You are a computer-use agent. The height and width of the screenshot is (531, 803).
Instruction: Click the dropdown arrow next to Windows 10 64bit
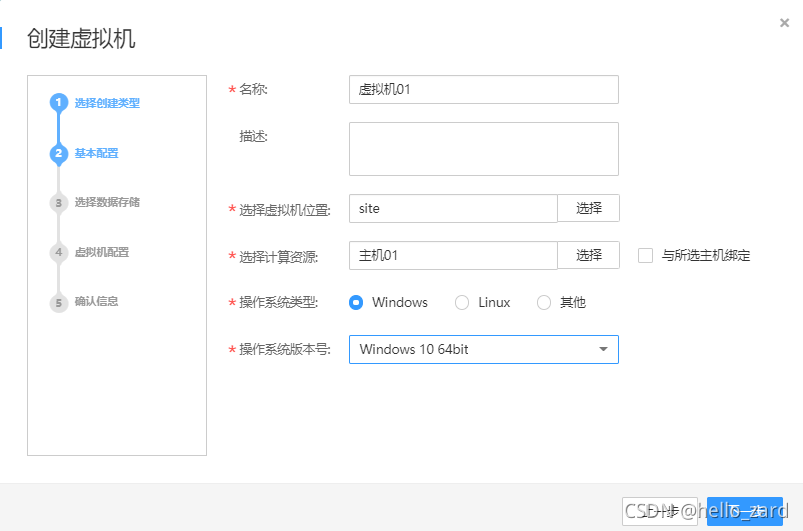point(603,349)
